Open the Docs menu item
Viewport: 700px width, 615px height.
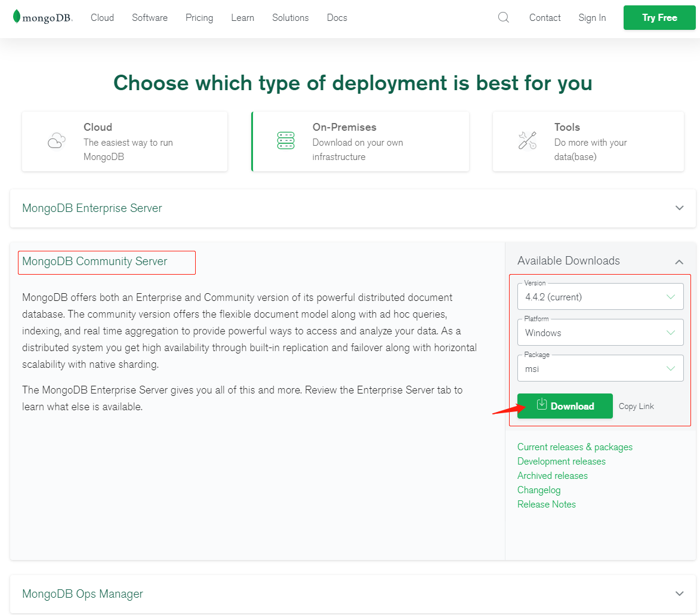pos(337,18)
